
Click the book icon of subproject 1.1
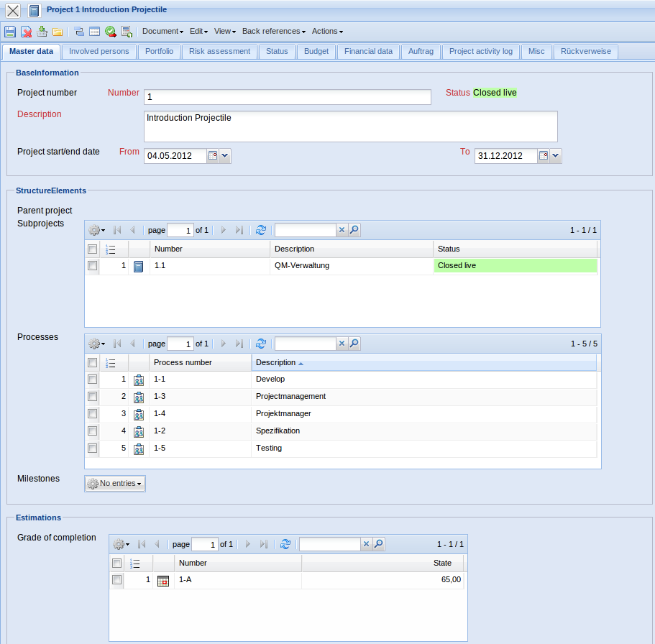click(139, 266)
